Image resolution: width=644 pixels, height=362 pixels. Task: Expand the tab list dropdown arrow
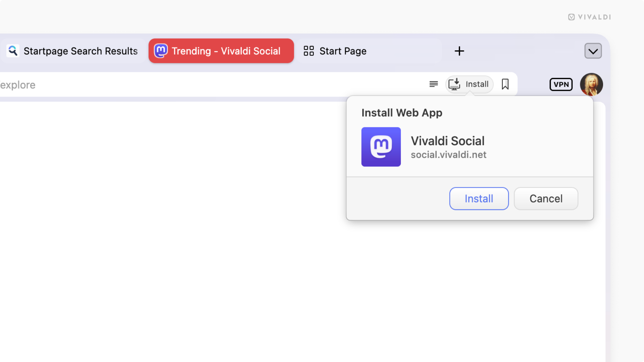pos(593,51)
